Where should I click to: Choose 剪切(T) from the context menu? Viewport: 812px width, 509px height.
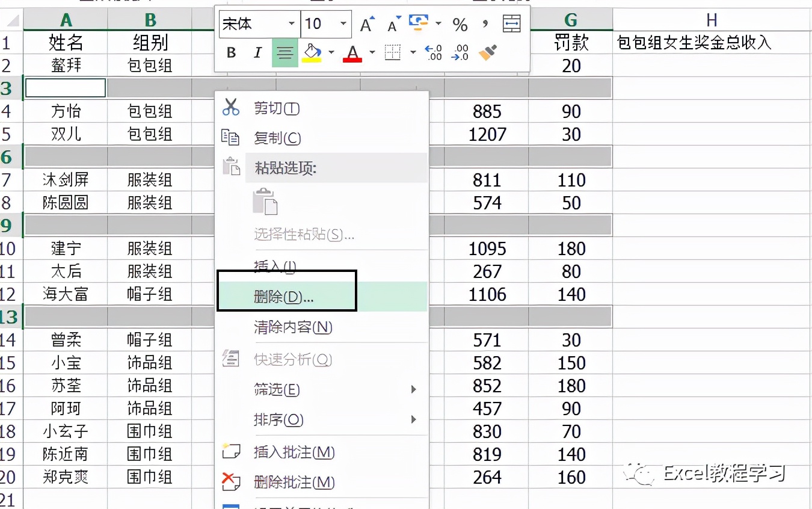coord(322,108)
